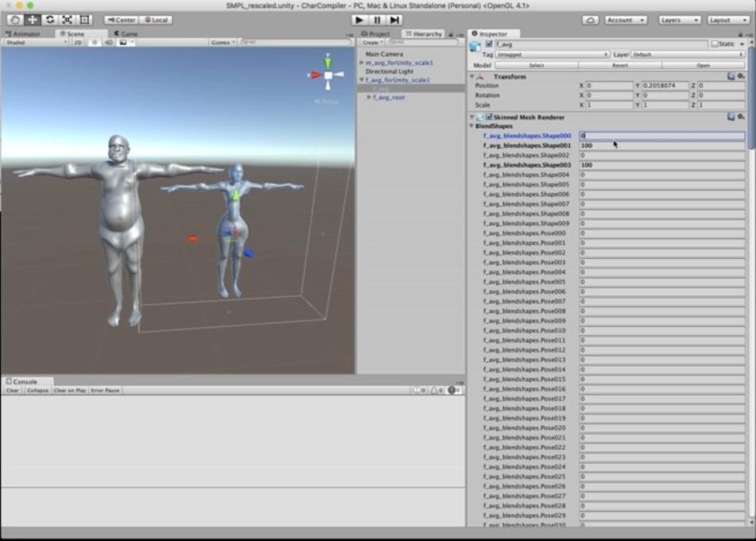756x541 pixels.
Task: Toggle console Collapse option
Action: (38, 390)
